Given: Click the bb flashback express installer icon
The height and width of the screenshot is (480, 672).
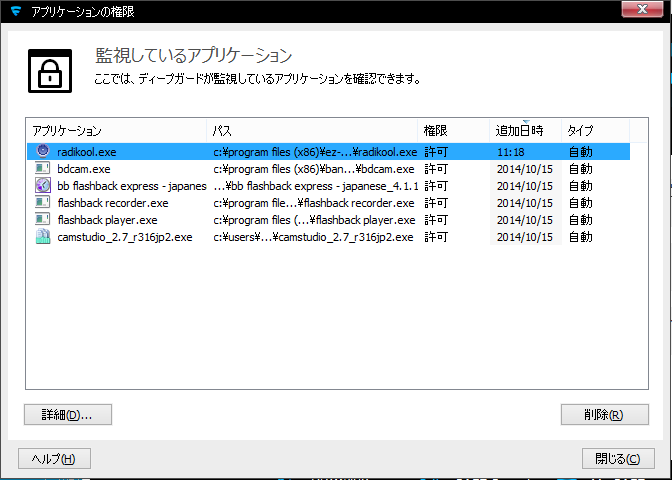Looking at the screenshot, I should coord(43,186).
